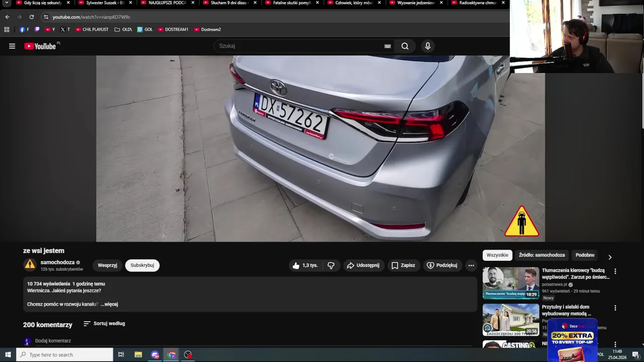Open the GOL bookmark
The width and height of the screenshot is (644, 362).
tap(145, 30)
